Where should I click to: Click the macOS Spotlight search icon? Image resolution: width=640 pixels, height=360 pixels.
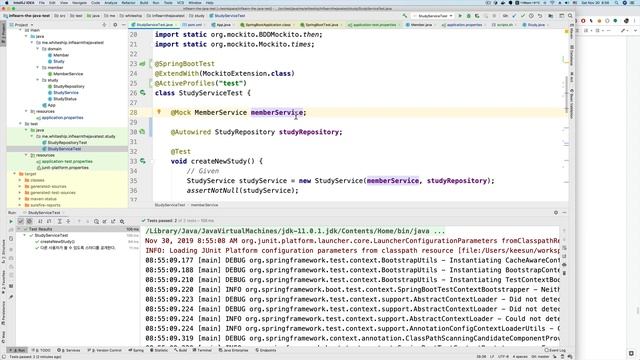point(616,2)
